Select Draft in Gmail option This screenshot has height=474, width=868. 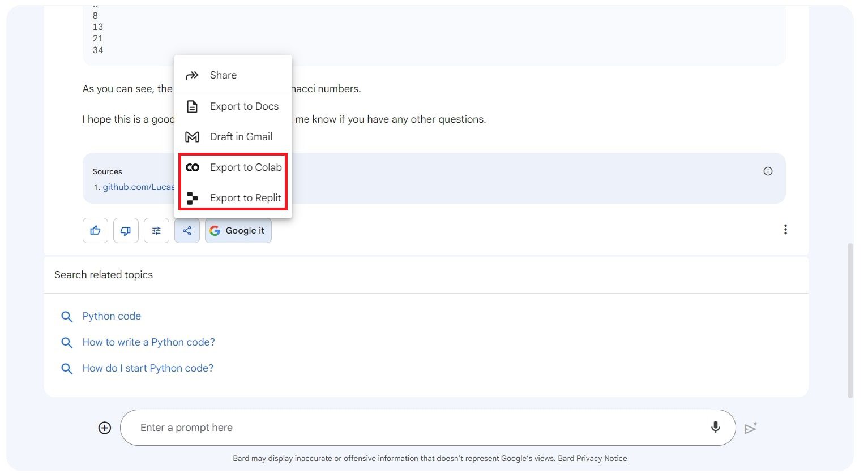point(241,137)
